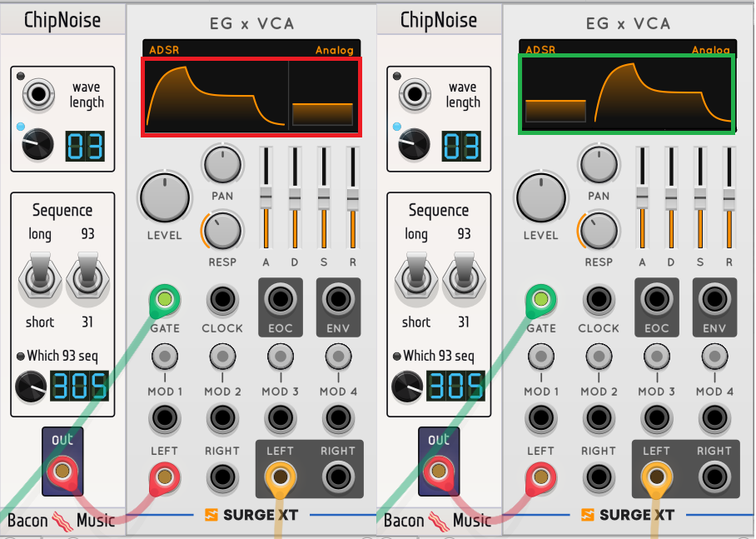Click the Analog label on right envelope display

[712, 50]
